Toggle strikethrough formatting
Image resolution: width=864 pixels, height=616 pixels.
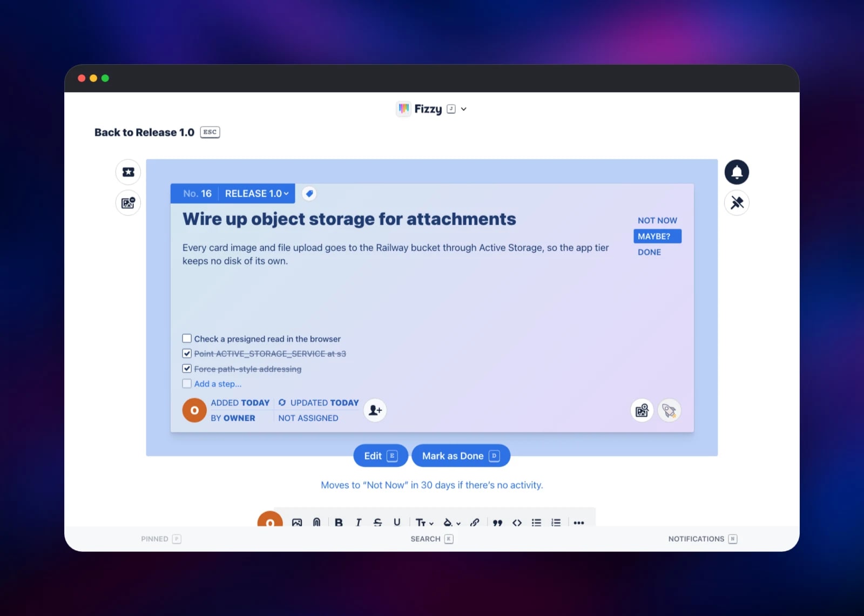coord(377,523)
